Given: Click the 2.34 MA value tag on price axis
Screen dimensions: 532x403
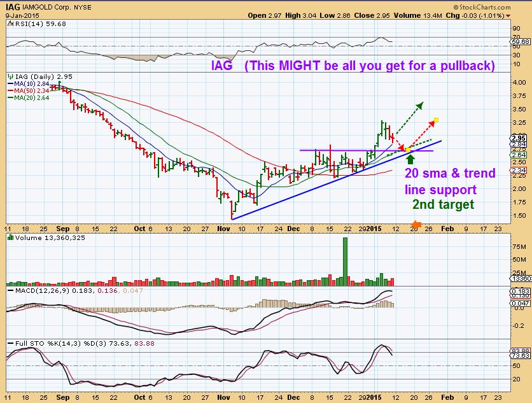Looking at the screenshot, I should pyautogui.click(x=519, y=171).
